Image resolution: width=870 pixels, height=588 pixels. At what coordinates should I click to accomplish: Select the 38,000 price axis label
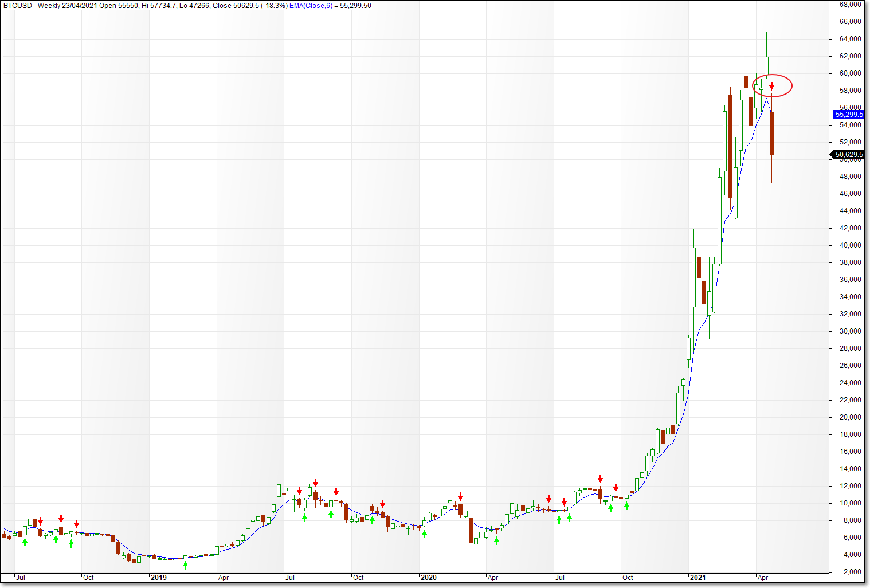pos(851,262)
